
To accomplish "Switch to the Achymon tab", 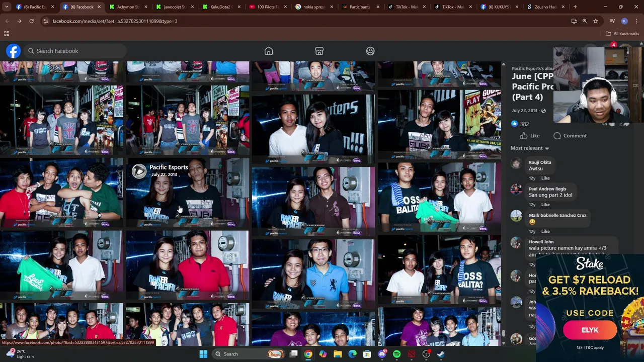I will (128, 7).
